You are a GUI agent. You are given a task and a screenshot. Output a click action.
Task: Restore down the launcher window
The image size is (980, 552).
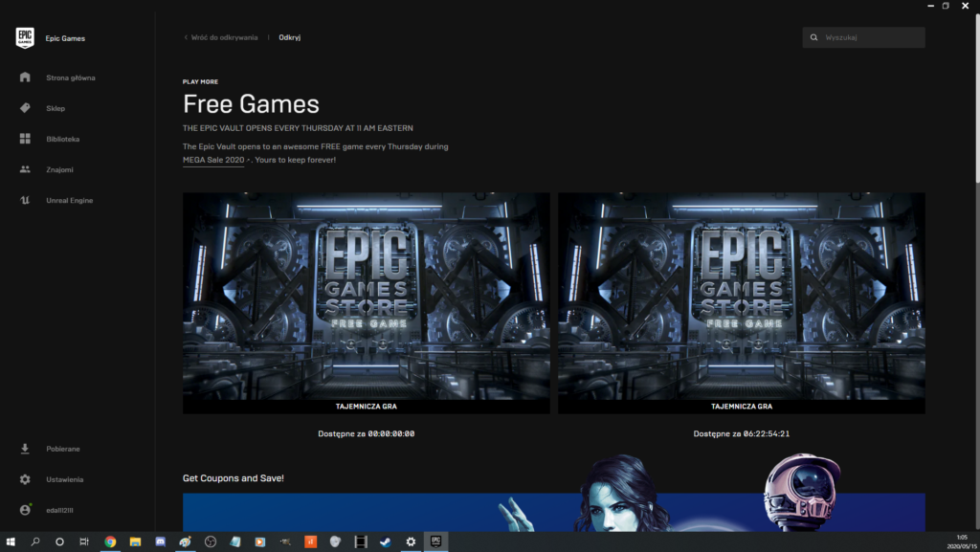pyautogui.click(x=947, y=6)
